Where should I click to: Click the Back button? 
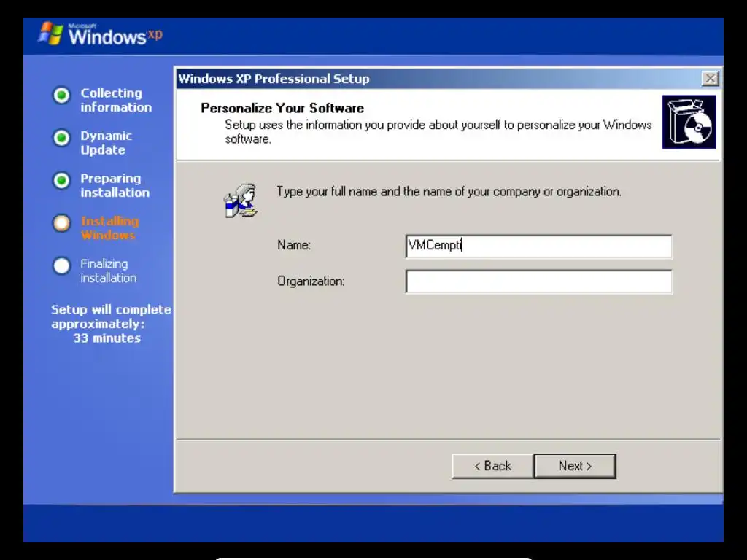point(492,466)
